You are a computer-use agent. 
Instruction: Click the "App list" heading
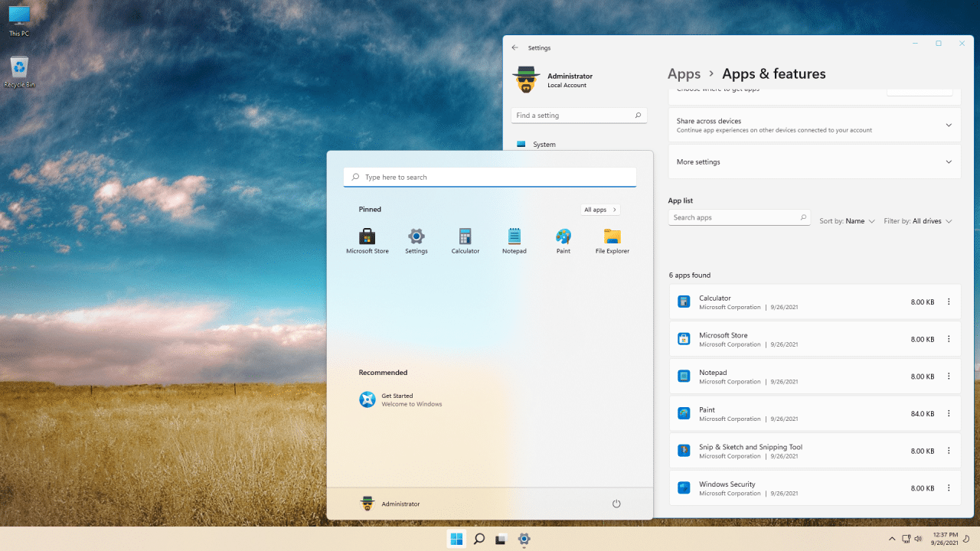(681, 201)
